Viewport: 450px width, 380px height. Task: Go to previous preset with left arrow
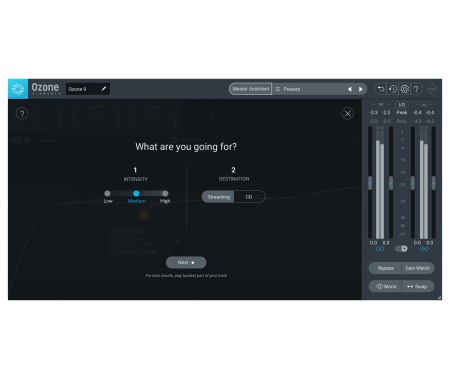pyautogui.click(x=350, y=89)
